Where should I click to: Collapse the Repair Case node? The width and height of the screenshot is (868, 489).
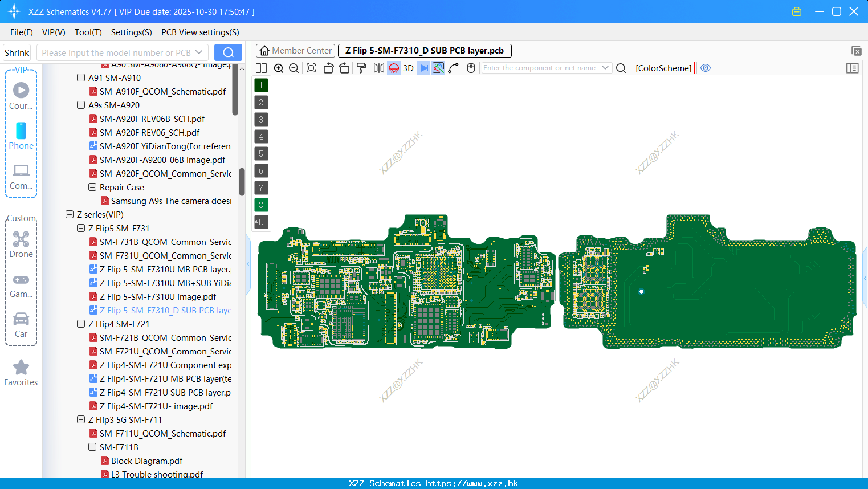point(92,187)
